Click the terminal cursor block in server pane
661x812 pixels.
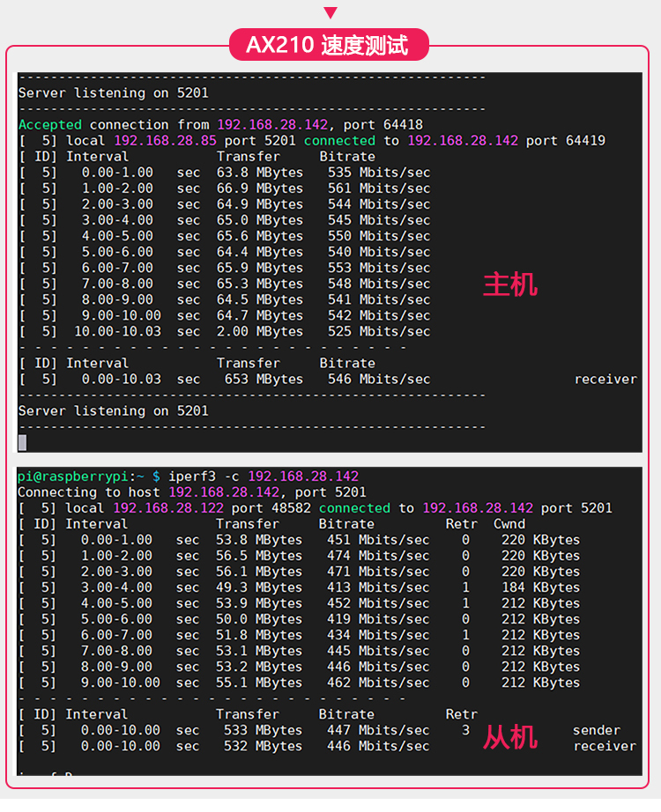pos(22,442)
